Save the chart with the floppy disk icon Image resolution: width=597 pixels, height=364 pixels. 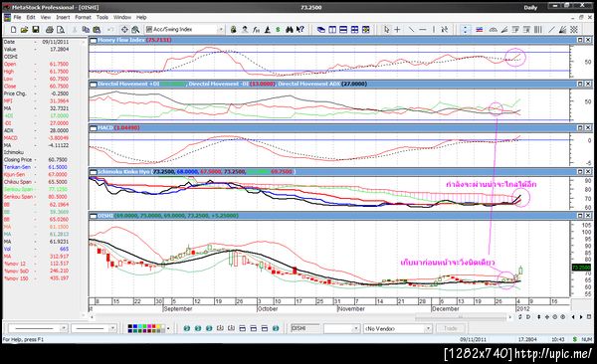[x=36, y=29]
